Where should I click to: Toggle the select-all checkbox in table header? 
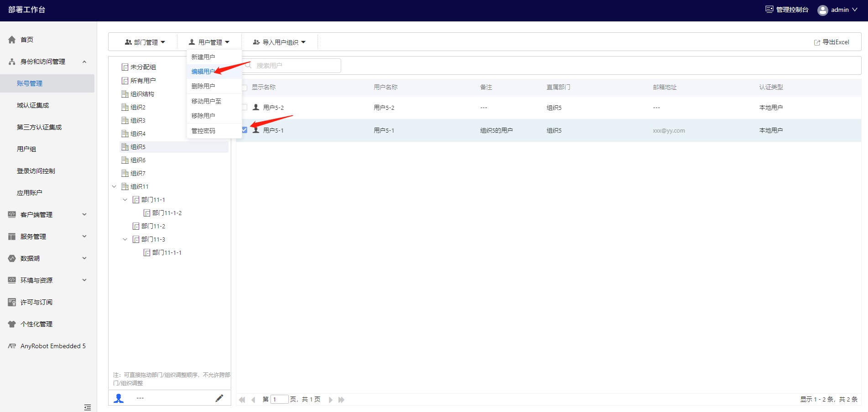(x=244, y=88)
